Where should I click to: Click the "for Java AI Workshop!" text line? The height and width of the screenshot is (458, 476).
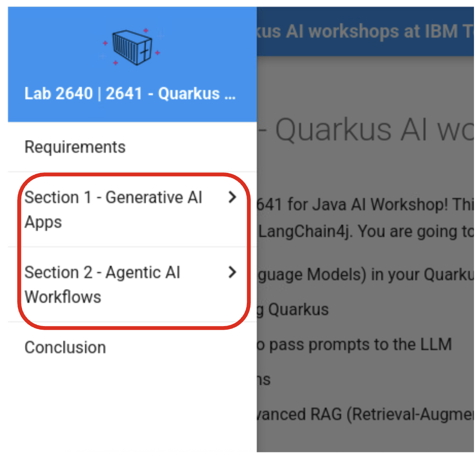[365, 205]
